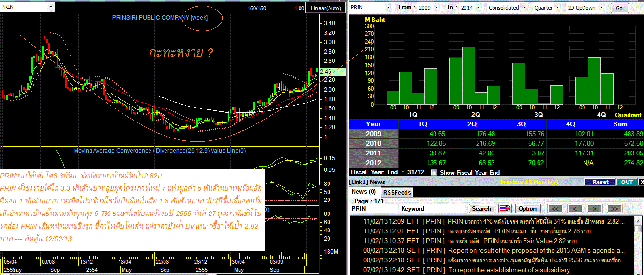The width and height of the screenshot is (644, 275).
Task: Open the PRIN symbol dropdown on price chart
Action: click(x=51, y=7)
